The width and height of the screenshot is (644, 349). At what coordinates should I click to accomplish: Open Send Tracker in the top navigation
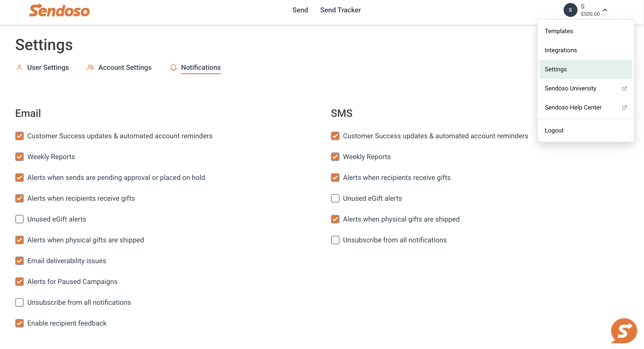pos(340,10)
